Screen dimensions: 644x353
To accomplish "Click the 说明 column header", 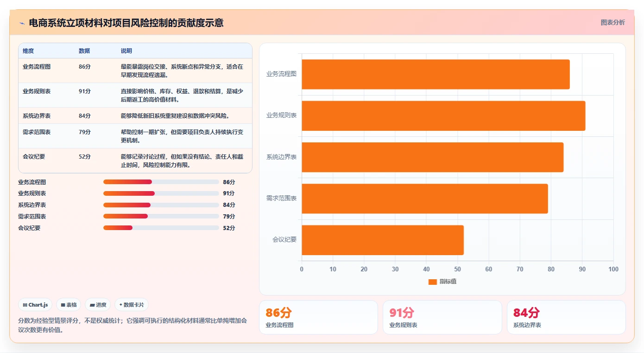I will coord(126,51).
